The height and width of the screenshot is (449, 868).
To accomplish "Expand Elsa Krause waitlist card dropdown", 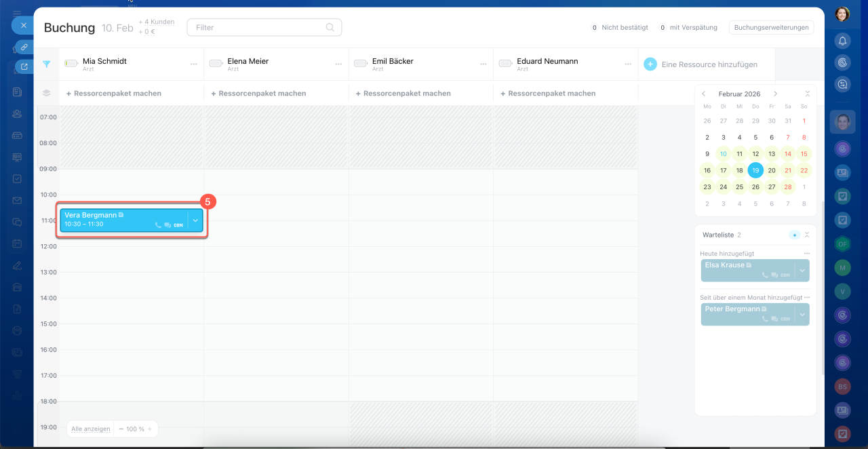I will tap(802, 270).
